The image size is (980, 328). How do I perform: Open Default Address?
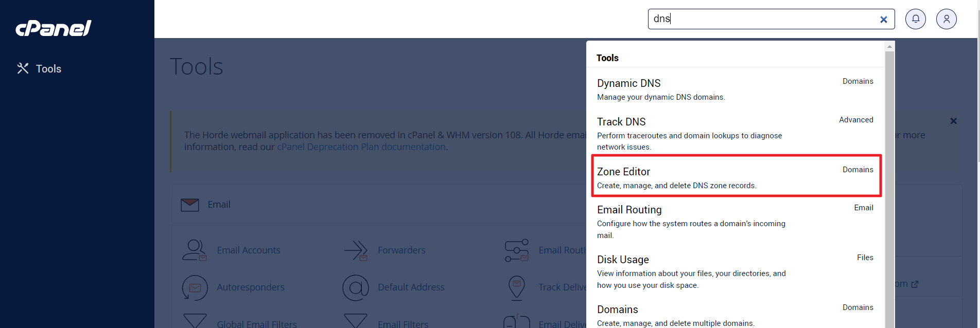(411, 287)
